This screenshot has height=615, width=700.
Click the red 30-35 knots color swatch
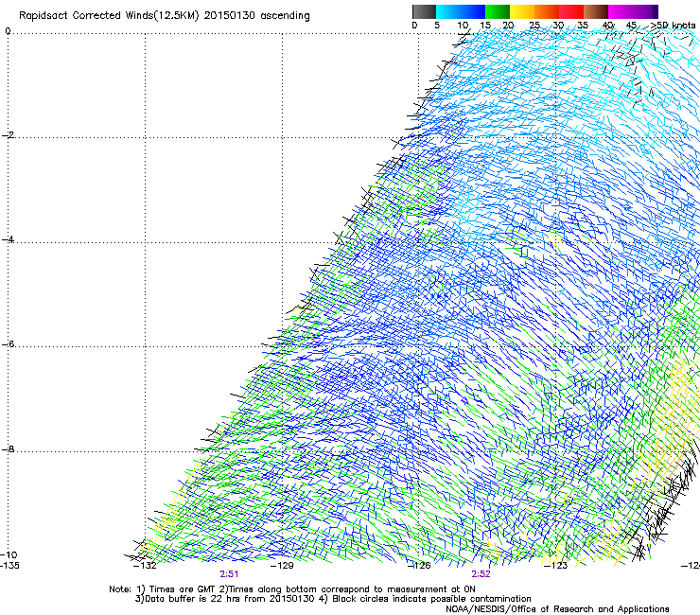(x=572, y=11)
